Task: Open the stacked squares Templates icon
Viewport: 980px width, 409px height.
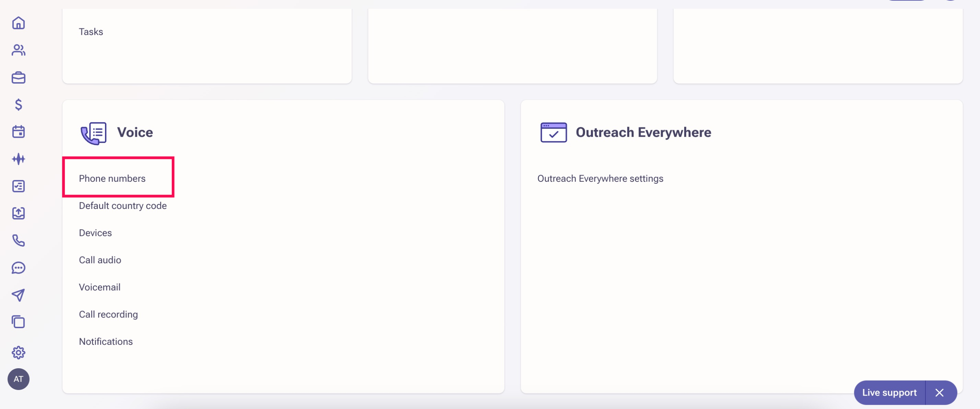Action: (x=18, y=322)
